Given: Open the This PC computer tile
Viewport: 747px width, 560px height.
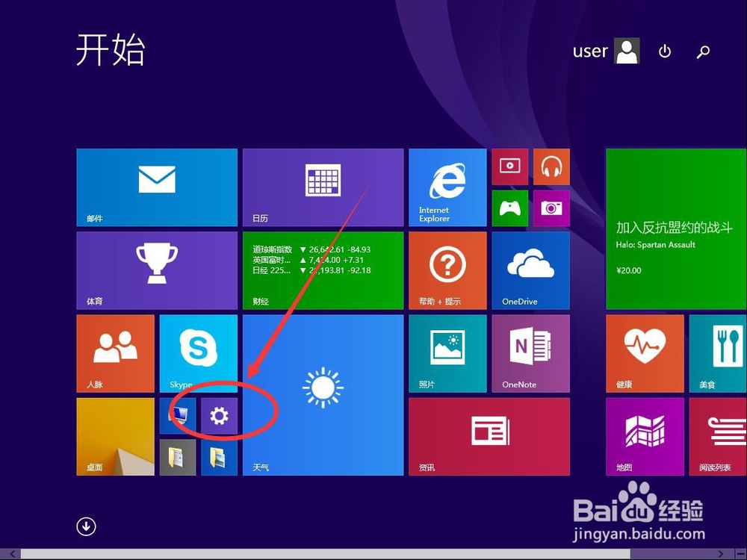Looking at the screenshot, I should click(x=178, y=416).
